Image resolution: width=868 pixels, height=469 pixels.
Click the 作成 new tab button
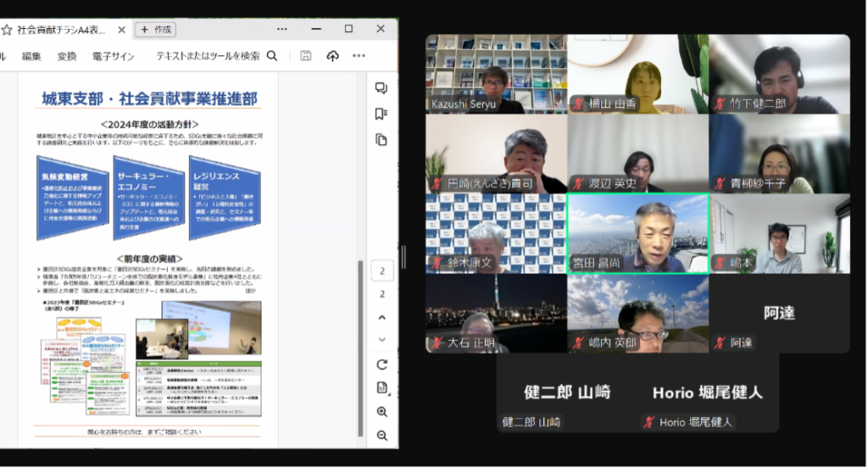pyautogui.click(x=156, y=30)
